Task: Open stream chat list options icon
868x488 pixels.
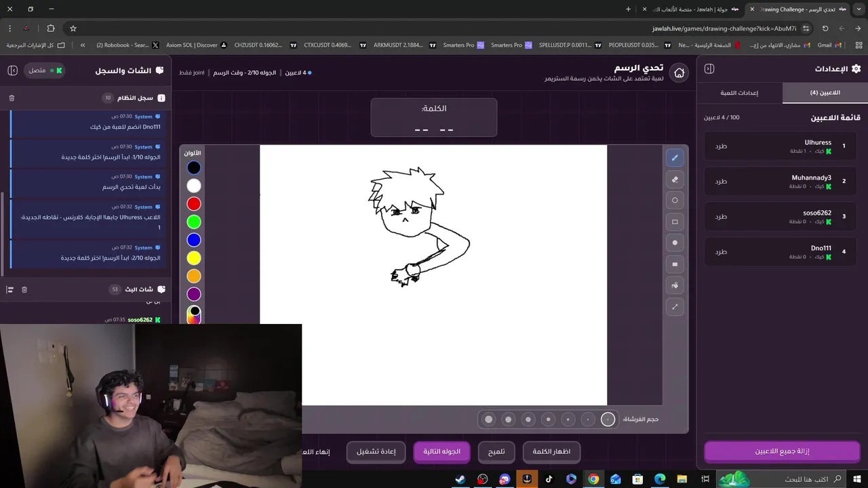Action: tap(10, 289)
